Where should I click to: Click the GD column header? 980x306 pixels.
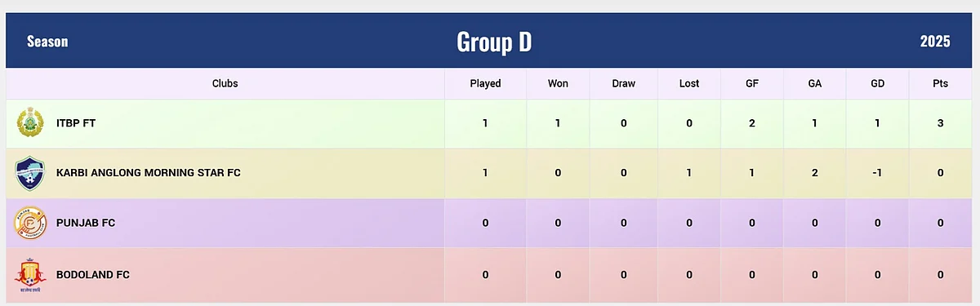[878, 83]
